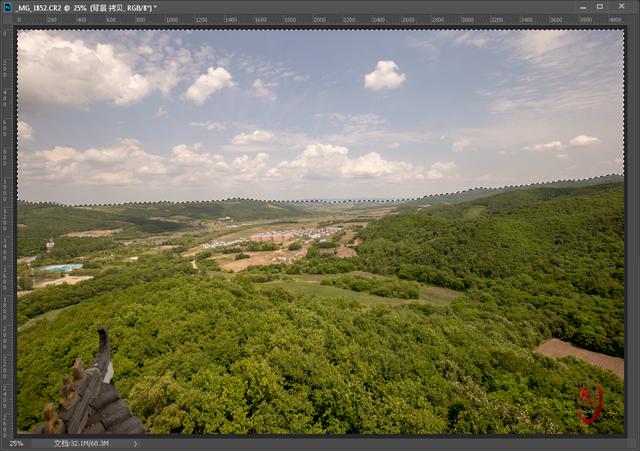This screenshot has width=640, height=451.
Task: Click the brown plowed field at right
Action: pos(581,355)
